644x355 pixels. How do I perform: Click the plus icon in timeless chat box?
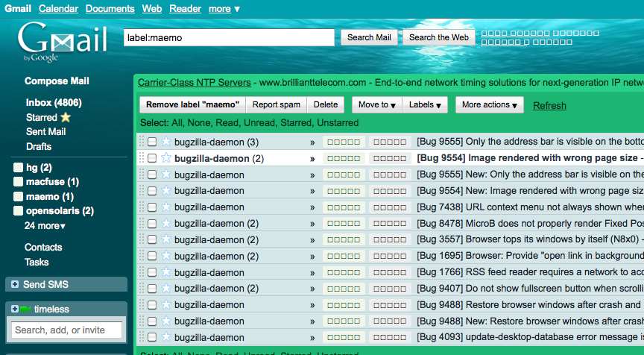14,309
